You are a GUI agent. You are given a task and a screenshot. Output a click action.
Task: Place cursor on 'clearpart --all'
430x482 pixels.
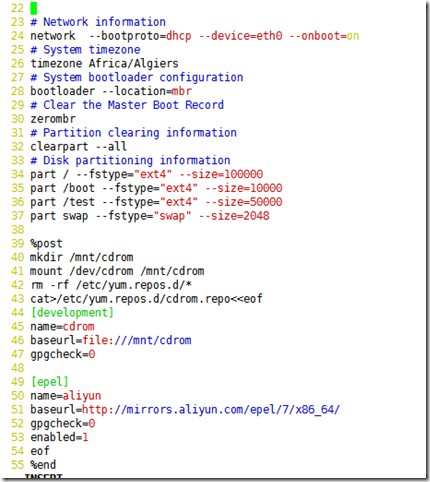[x=79, y=146]
